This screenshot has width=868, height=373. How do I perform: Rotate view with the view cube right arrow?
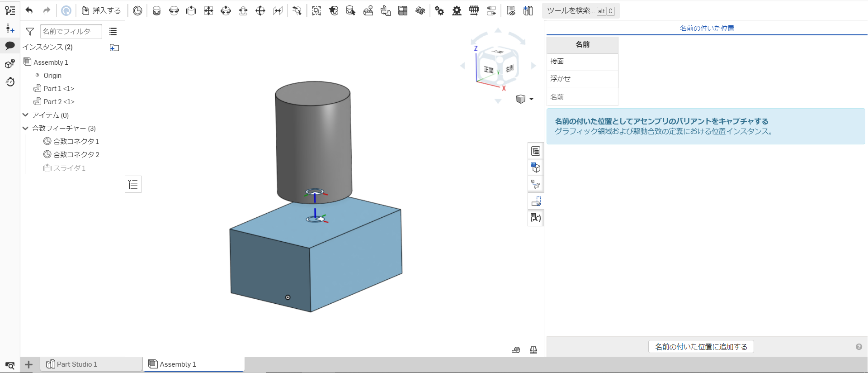click(x=533, y=66)
